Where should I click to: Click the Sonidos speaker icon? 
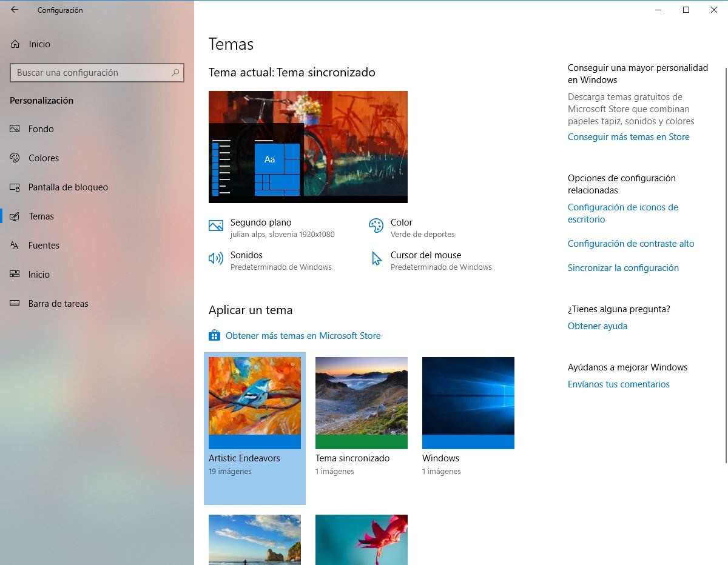point(215,258)
